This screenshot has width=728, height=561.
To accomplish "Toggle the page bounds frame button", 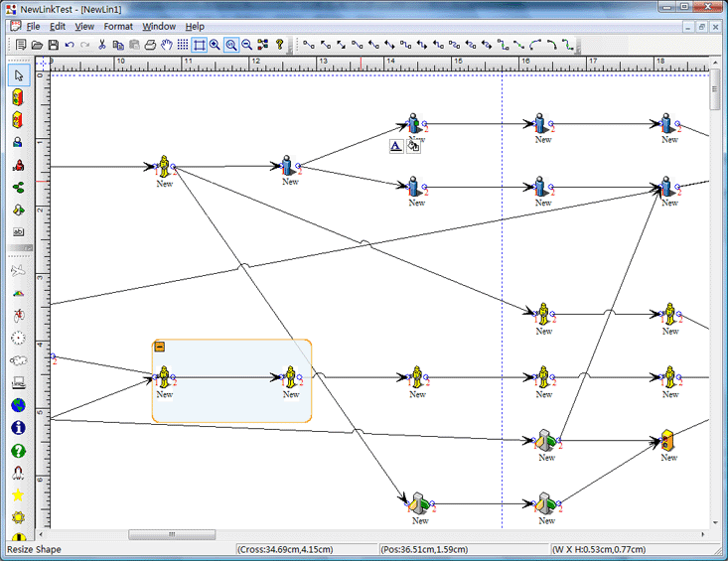I will pos(200,45).
